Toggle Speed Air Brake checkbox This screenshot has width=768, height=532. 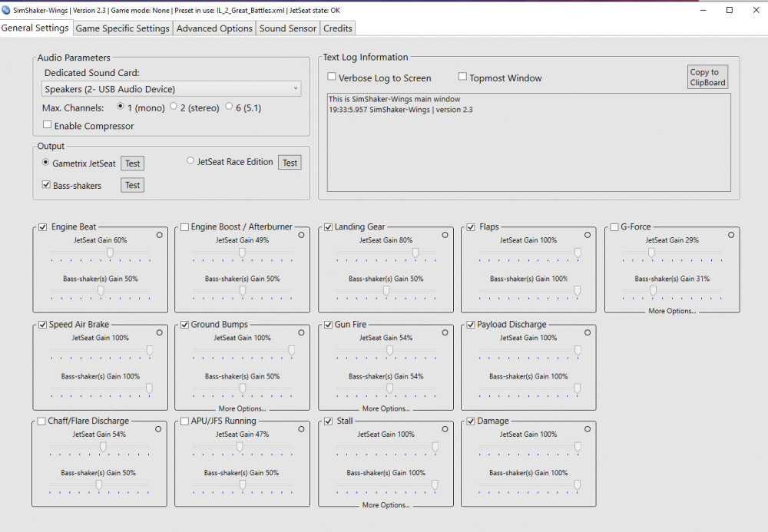pyautogui.click(x=43, y=325)
